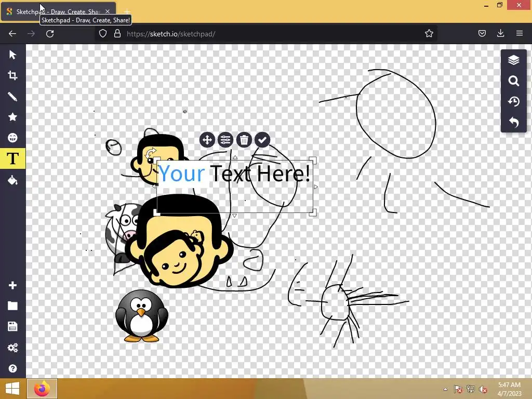Screen dimensions: 532x399
Task: Click the padlock site info icon
Action: click(x=117, y=33)
